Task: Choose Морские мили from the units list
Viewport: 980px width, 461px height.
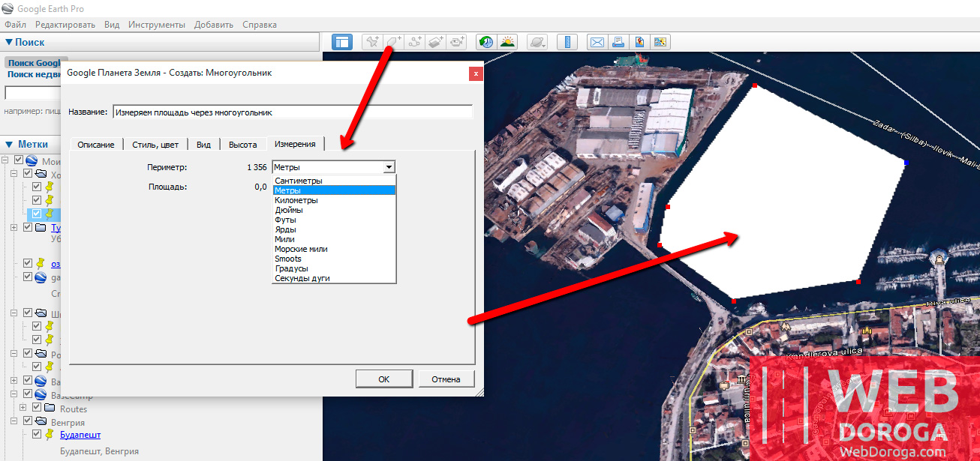Action: 334,249
